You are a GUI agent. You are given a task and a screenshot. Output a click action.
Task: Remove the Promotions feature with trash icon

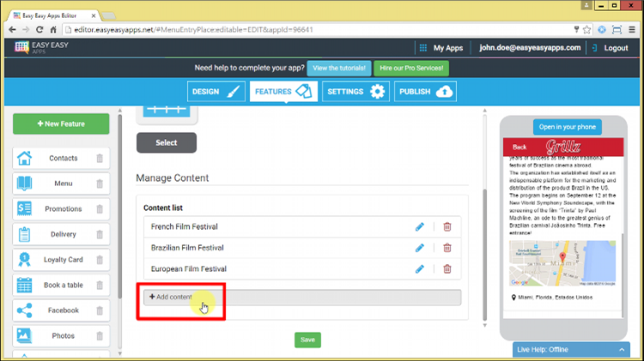pyautogui.click(x=100, y=209)
